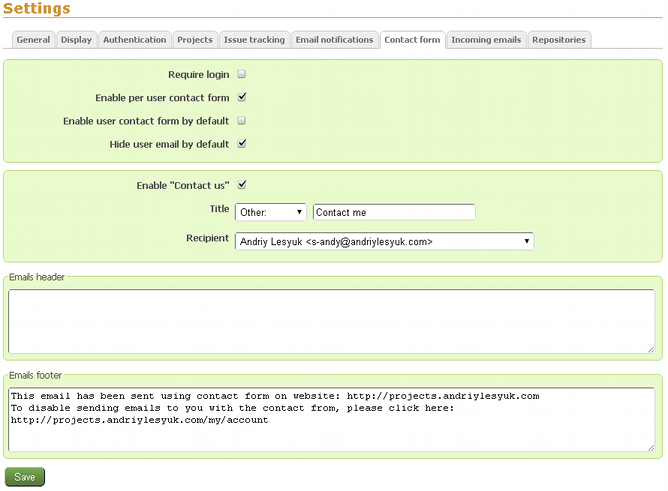Screen dimensions: 668x491
Task: Uncheck Hide user email by default
Action: [242, 143]
